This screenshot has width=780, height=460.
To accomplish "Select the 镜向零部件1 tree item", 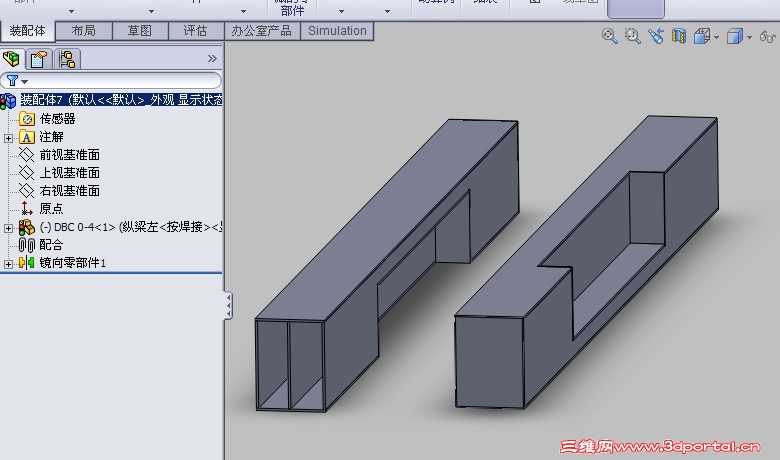I will click(73, 263).
